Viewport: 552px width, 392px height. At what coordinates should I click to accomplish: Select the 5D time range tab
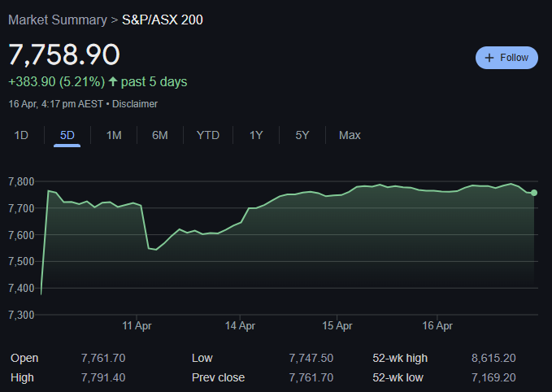pos(67,135)
